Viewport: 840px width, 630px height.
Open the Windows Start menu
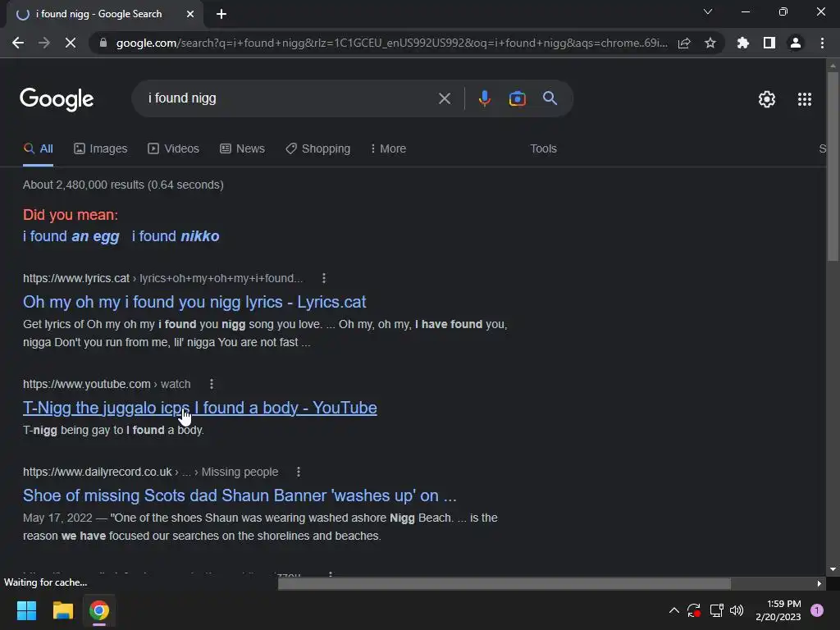click(26, 610)
